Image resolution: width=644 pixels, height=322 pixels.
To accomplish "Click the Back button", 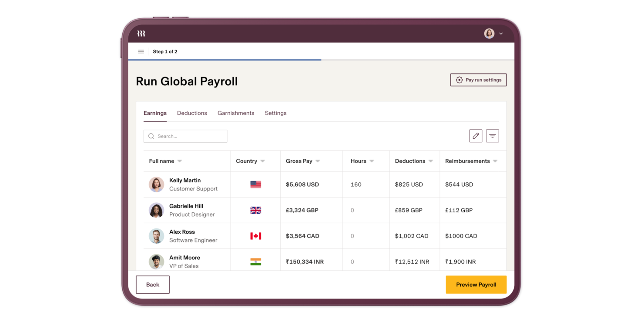I will (152, 284).
